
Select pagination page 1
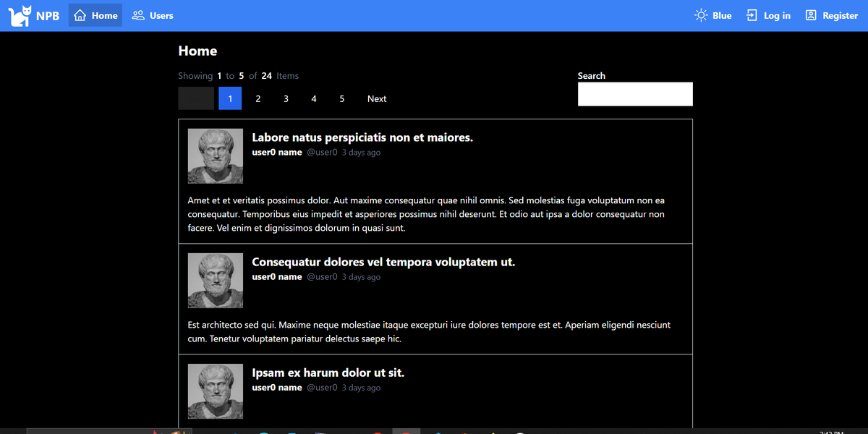click(x=230, y=98)
